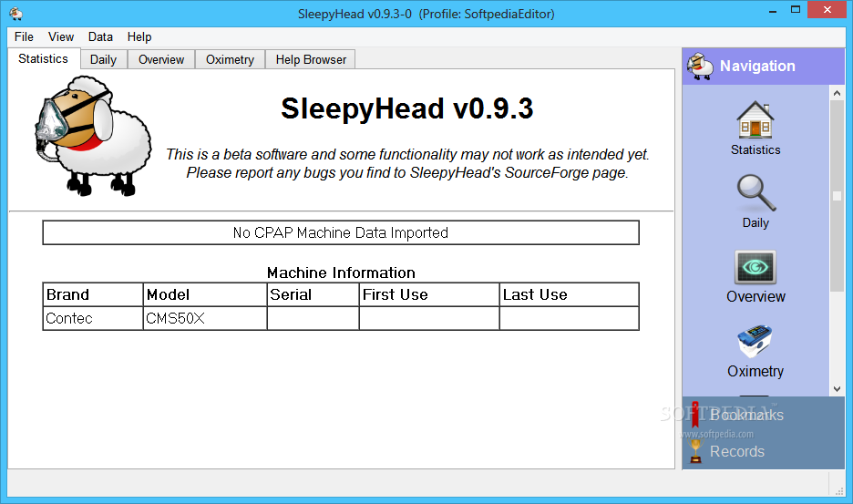Screen dimensions: 853x504
Task: Click the Bookmarks red ribbon icon
Action: tap(694, 415)
